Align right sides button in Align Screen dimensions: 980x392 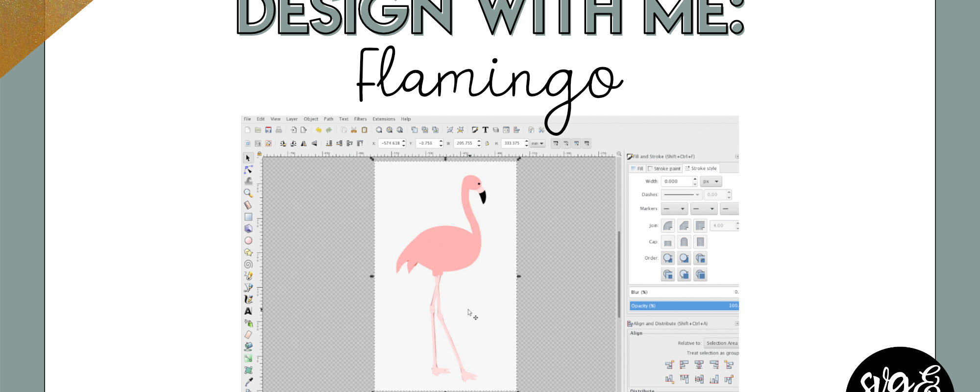click(714, 365)
